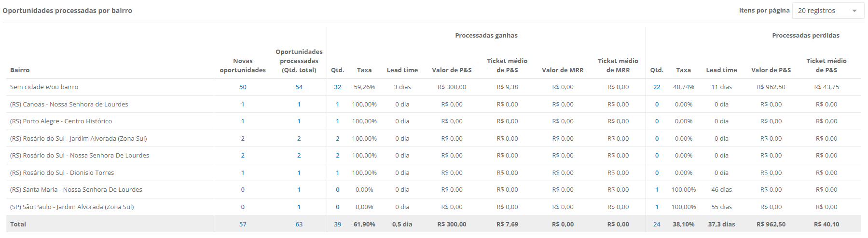
Task: Click the Valor de MRR column header
Action: pyautogui.click(x=563, y=70)
